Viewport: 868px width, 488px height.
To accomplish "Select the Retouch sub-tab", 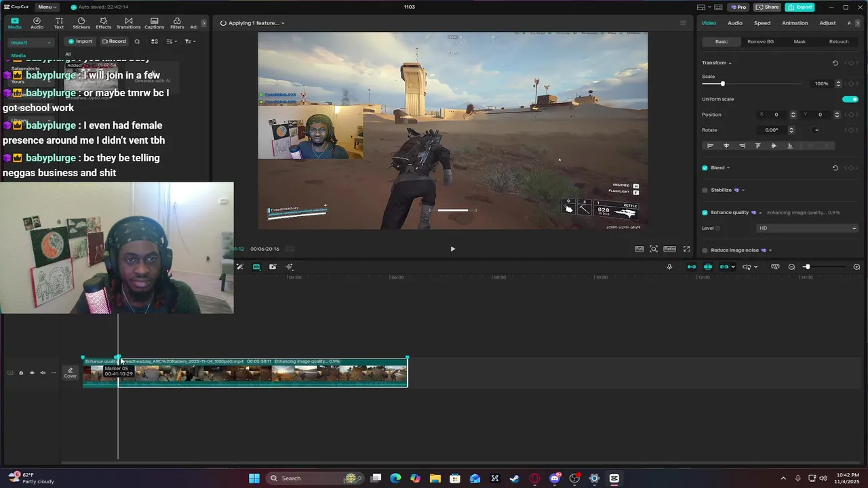I will [x=839, y=42].
